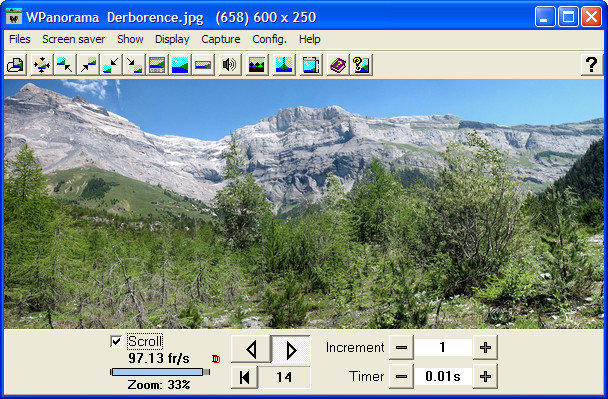Click the Timer value field showing 0.01s
This screenshot has width=608, height=399.
click(443, 376)
